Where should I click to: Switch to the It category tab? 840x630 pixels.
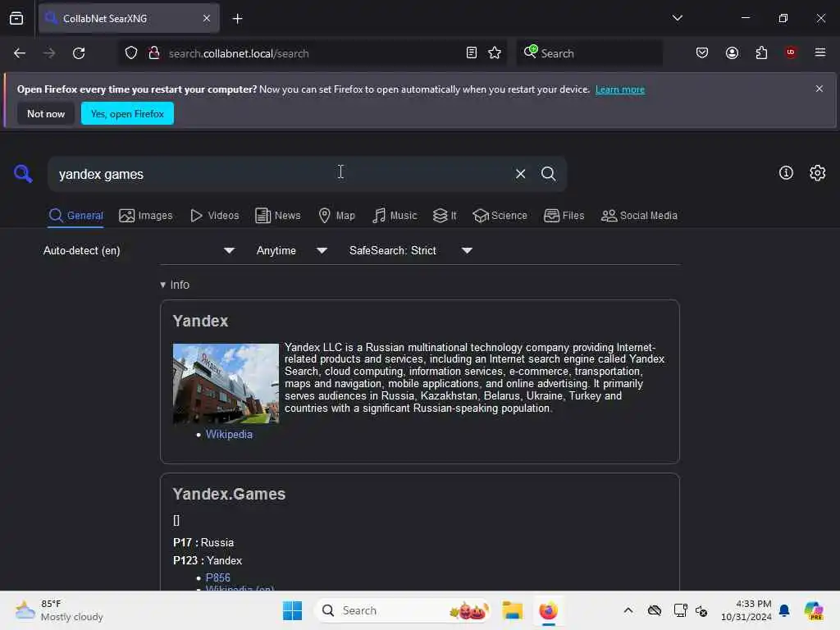(x=445, y=216)
